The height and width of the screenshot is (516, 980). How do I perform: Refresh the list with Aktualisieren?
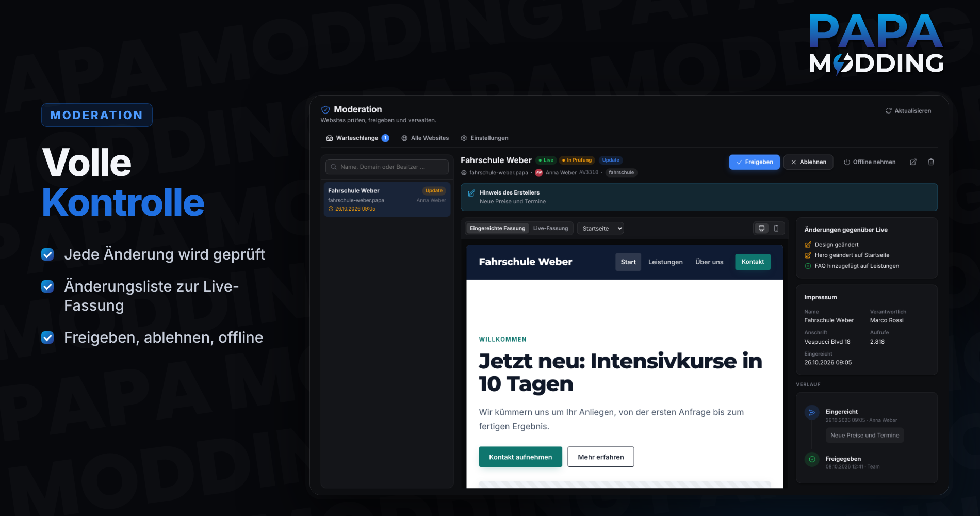pyautogui.click(x=908, y=111)
